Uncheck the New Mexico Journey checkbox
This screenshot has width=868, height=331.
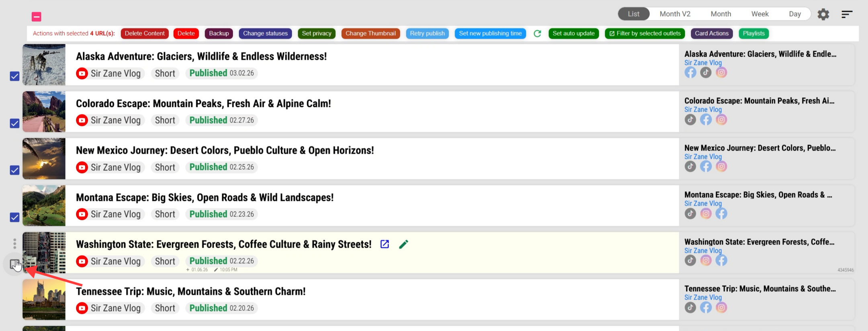pos(14,170)
